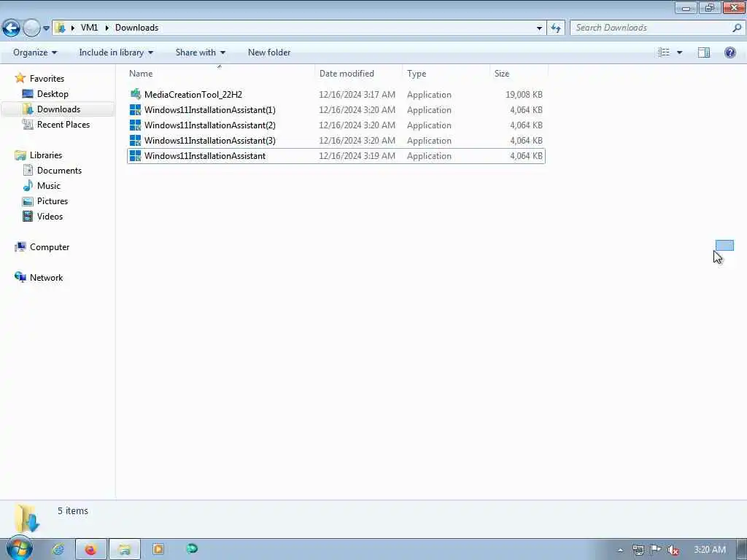Open the Organize menu
The width and height of the screenshot is (747, 560).
click(35, 52)
